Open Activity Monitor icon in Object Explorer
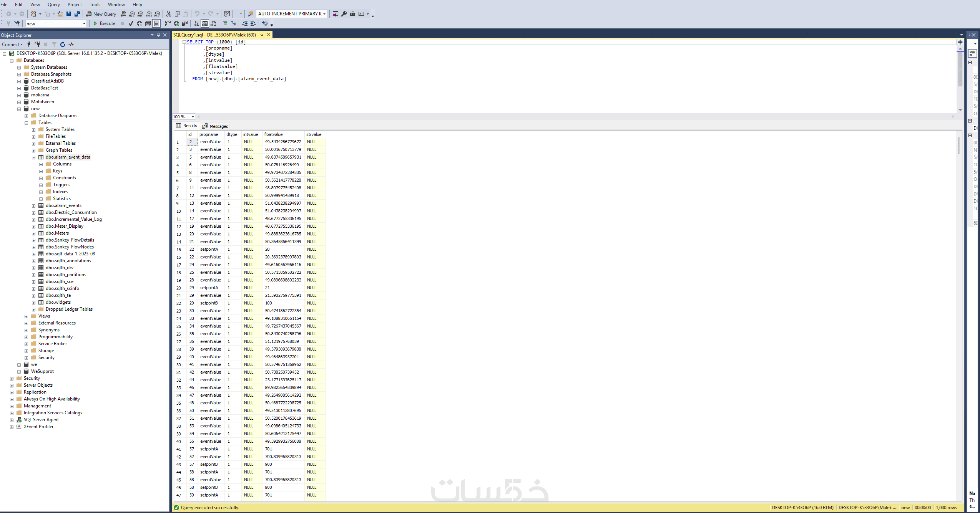This screenshot has height=513, width=980. [x=71, y=44]
